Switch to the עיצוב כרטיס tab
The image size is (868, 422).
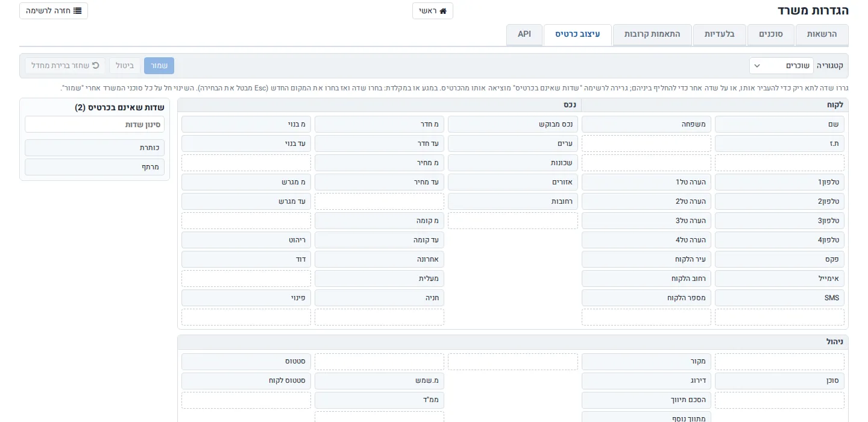(577, 34)
